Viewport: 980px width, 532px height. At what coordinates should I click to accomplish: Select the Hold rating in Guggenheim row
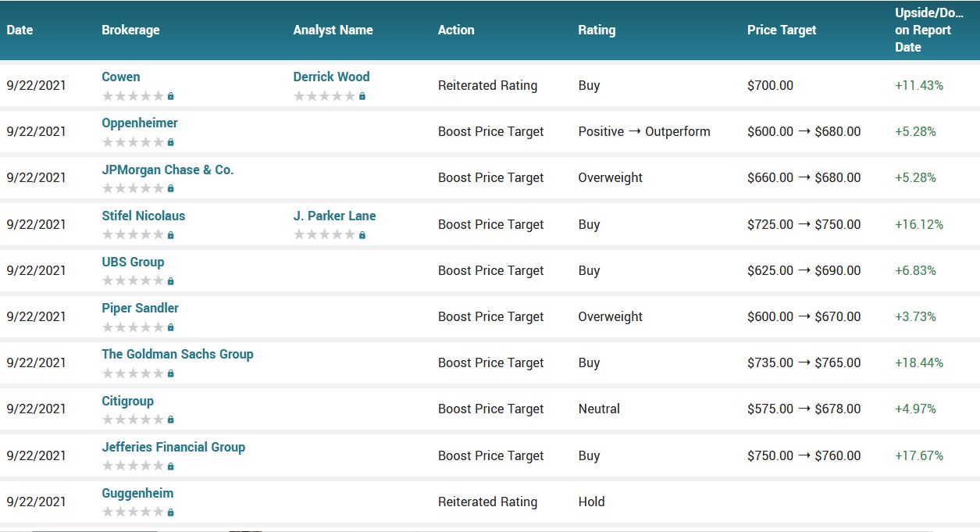coord(591,502)
